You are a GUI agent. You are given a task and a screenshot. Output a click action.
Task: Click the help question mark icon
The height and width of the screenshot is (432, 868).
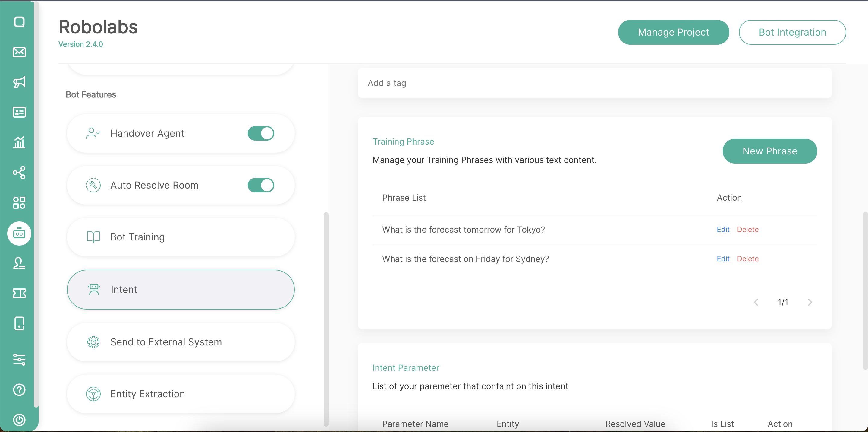point(19,390)
